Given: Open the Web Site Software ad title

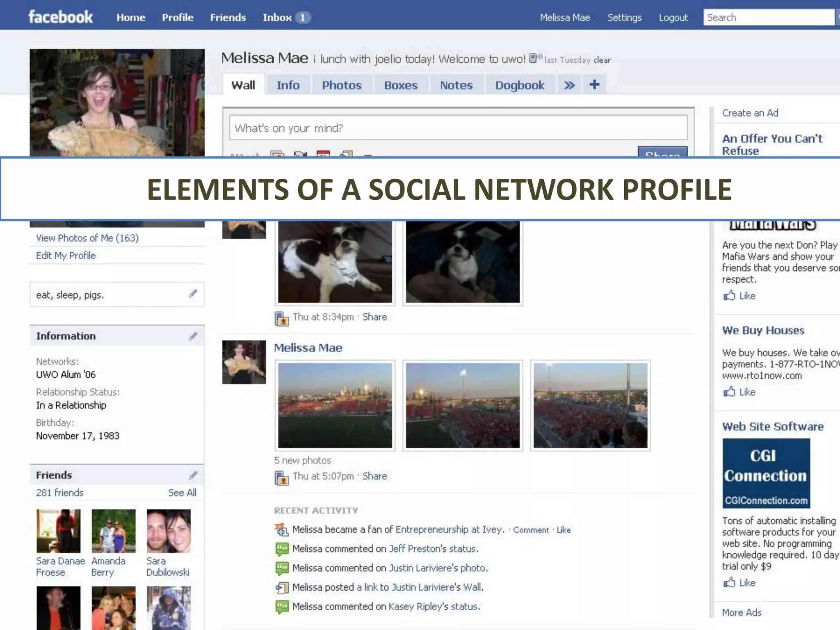Looking at the screenshot, I should (x=773, y=427).
